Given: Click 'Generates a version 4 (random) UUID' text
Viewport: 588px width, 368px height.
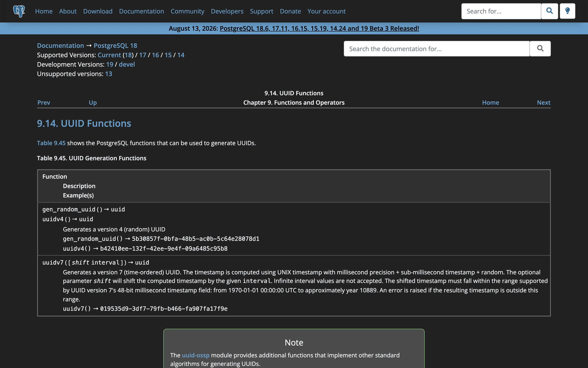Looking at the screenshot, I should [114, 229].
